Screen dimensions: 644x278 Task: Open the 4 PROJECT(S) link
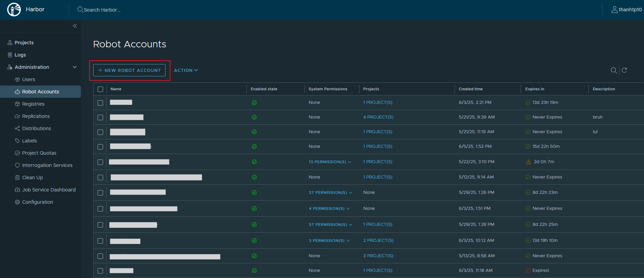coord(378,117)
